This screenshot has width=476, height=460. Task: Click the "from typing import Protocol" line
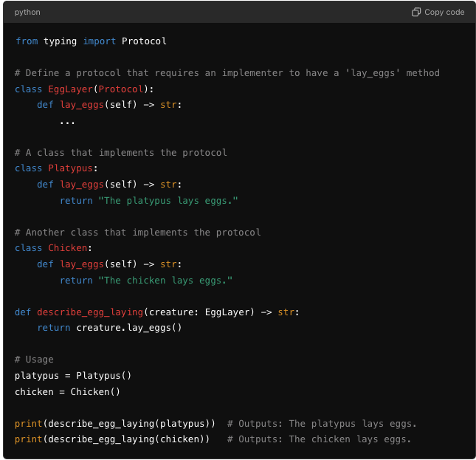pyautogui.click(x=91, y=41)
